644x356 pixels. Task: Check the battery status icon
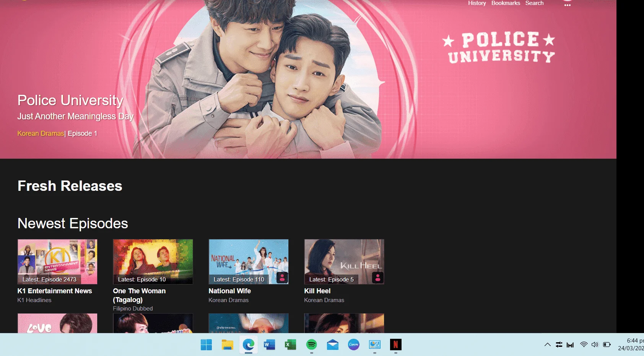[x=607, y=345]
